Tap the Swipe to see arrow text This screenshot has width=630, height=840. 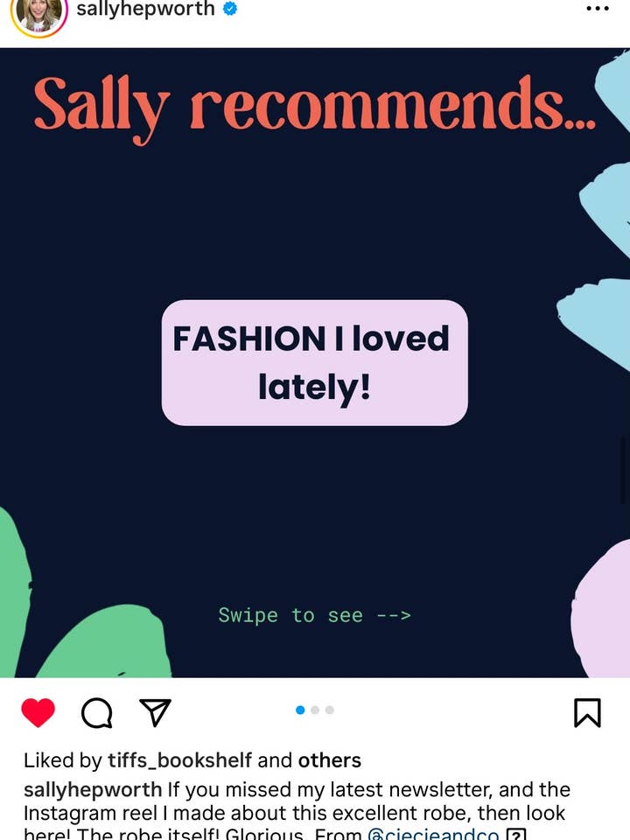314,615
